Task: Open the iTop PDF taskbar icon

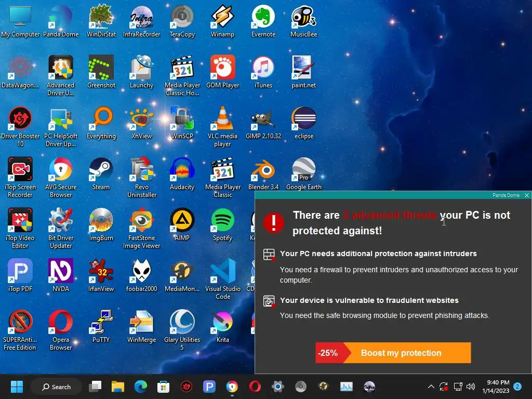Action: pos(209,387)
